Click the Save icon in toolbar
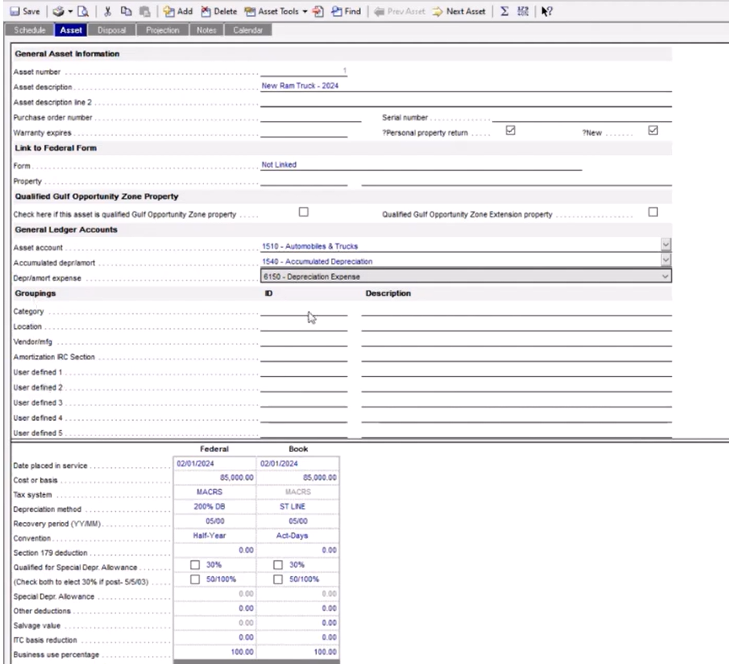This screenshot has width=729, height=664. pyautogui.click(x=19, y=10)
